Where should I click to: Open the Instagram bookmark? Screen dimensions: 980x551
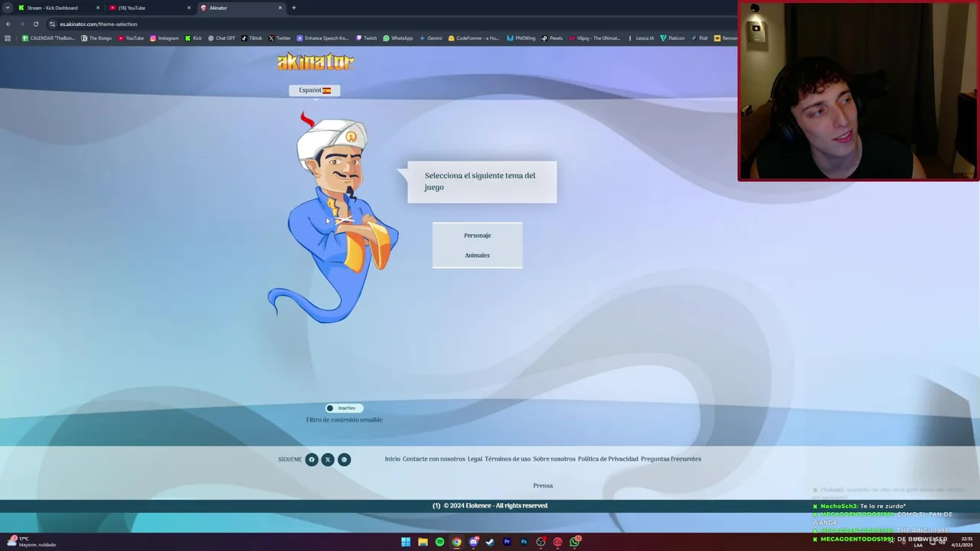click(165, 37)
